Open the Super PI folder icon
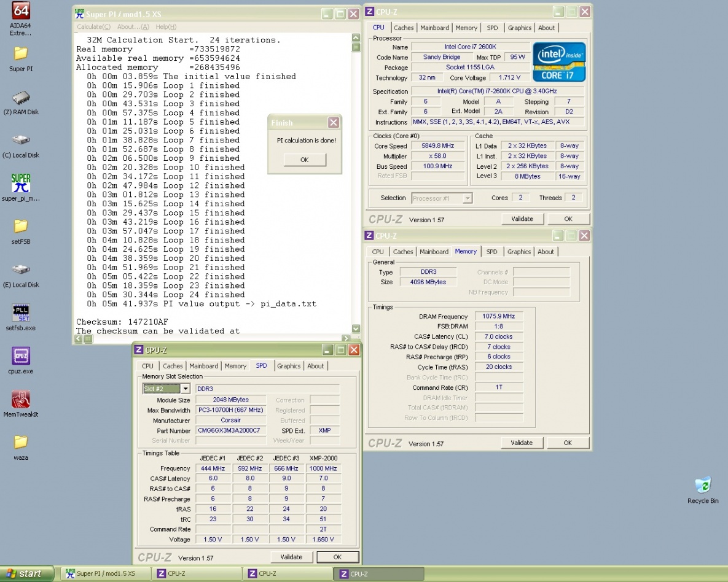 (20, 53)
